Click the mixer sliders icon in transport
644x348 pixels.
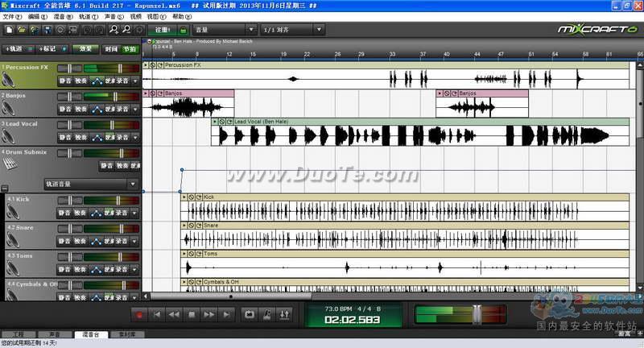click(284, 315)
